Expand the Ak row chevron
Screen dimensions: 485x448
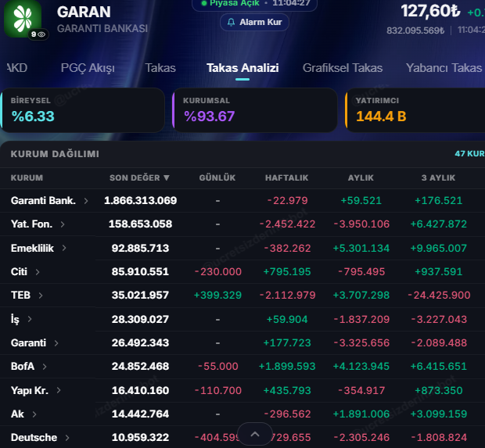tap(34, 414)
